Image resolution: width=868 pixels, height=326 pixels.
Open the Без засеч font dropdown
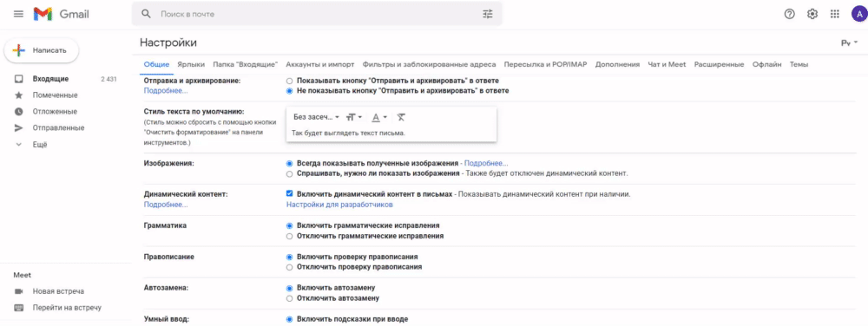pos(316,117)
